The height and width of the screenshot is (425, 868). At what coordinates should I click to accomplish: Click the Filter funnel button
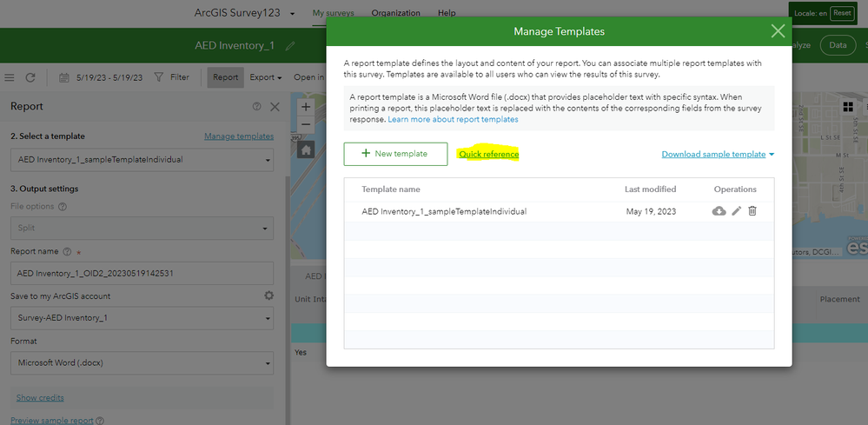172,77
